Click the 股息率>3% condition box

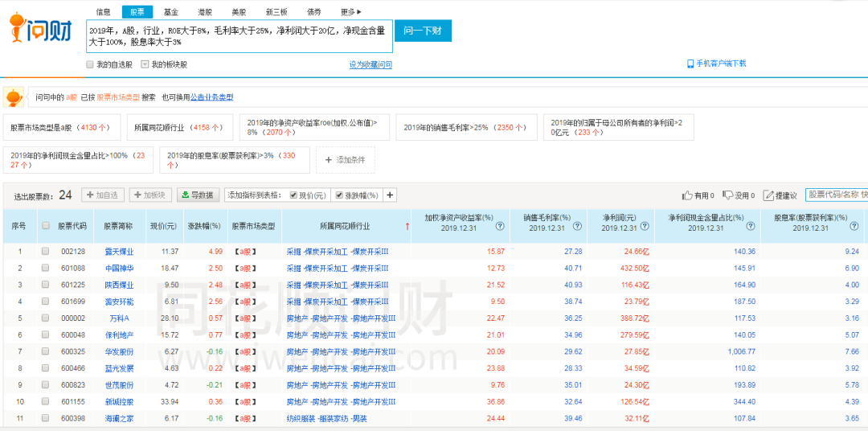point(235,160)
